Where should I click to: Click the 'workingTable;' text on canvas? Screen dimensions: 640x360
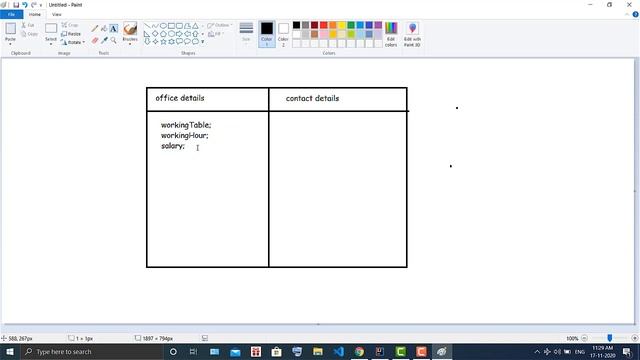tap(186, 125)
